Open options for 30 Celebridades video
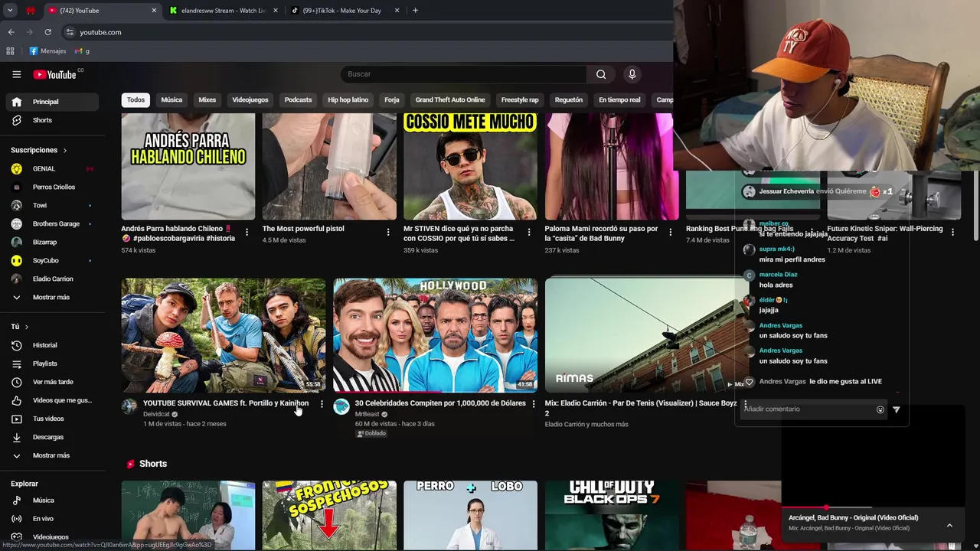Viewport: 980px width, 551px height. [534, 404]
